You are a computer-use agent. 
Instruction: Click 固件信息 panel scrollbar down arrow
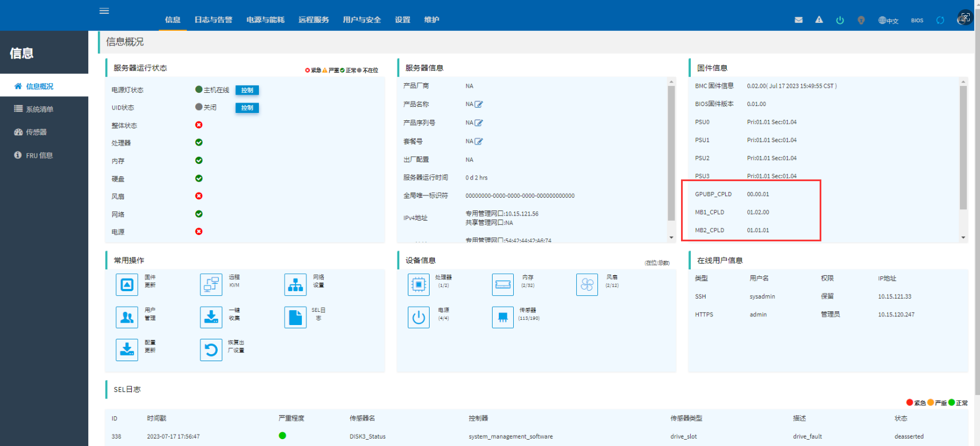click(x=963, y=237)
